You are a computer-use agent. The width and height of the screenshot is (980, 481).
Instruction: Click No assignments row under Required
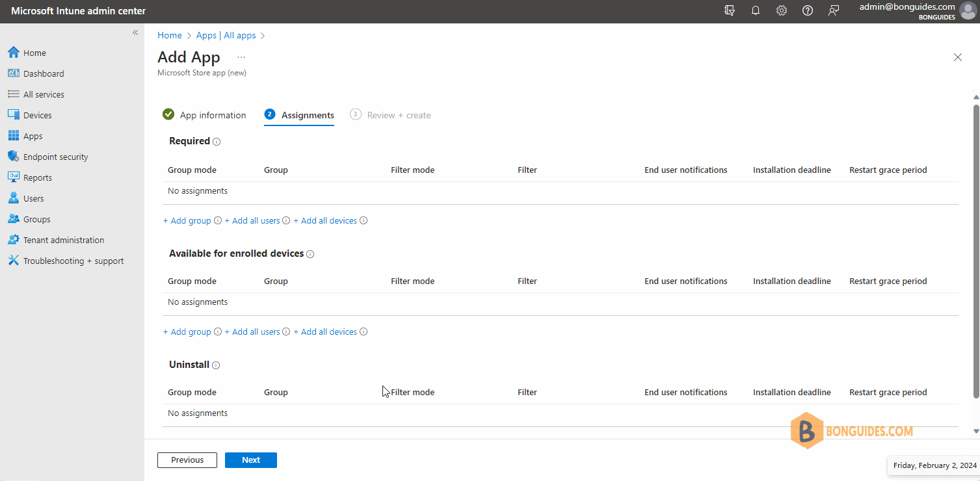(x=561, y=191)
